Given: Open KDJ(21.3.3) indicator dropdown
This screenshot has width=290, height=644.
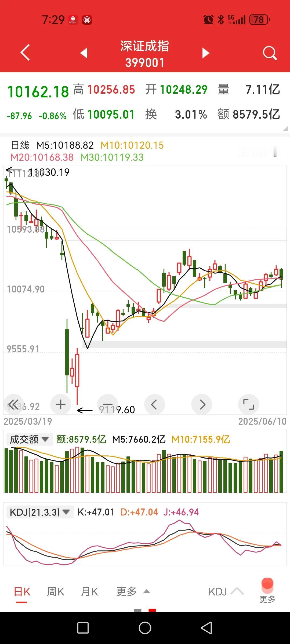Looking at the screenshot, I should 40,512.
